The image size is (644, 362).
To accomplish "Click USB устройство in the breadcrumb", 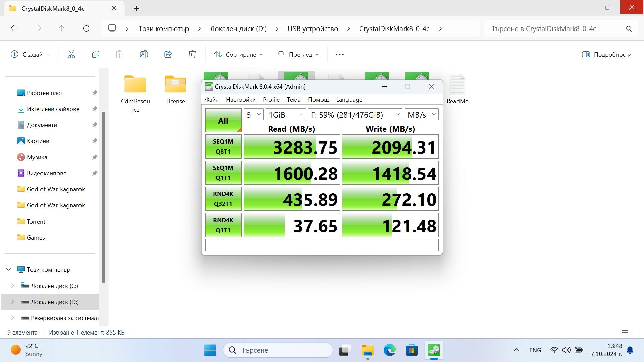I will [313, 29].
